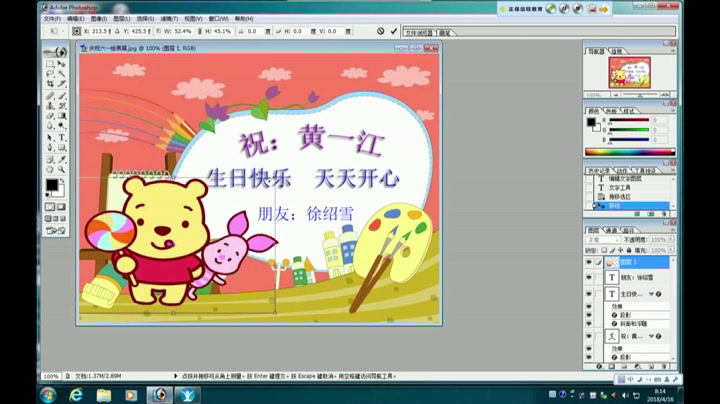Open Internet Explorer from the taskbar
Image resolution: width=720 pixels, height=404 pixels.
[76, 394]
